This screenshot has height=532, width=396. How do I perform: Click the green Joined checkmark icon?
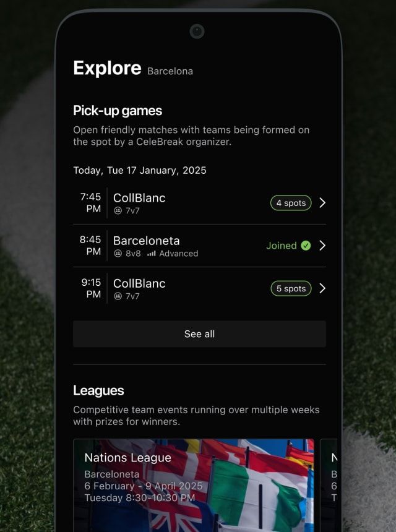pos(306,246)
